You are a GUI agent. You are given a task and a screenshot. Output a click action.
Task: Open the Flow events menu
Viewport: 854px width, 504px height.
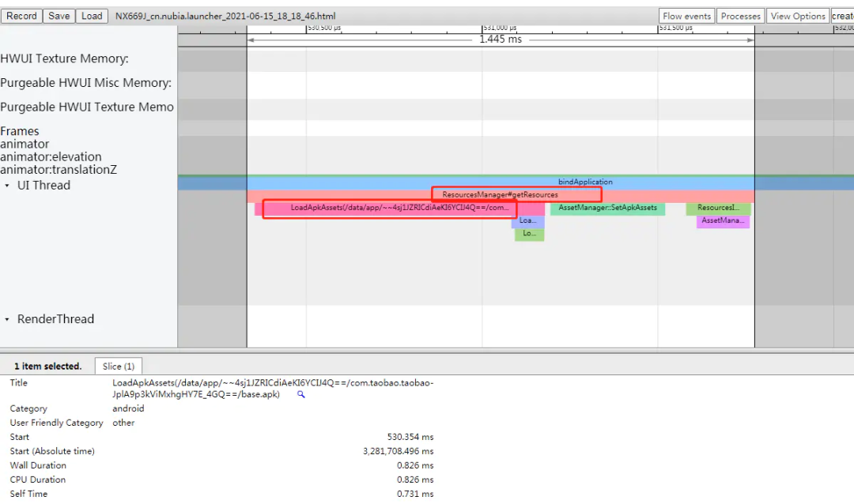(686, 16)
